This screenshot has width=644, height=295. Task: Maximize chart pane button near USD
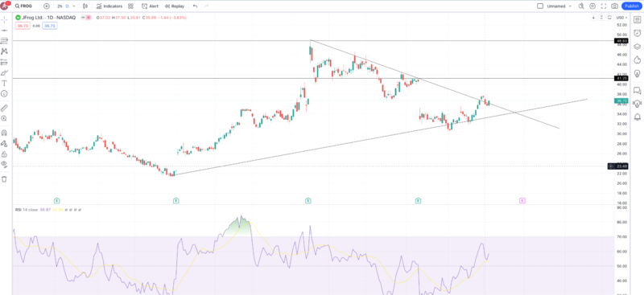[609, 17]
